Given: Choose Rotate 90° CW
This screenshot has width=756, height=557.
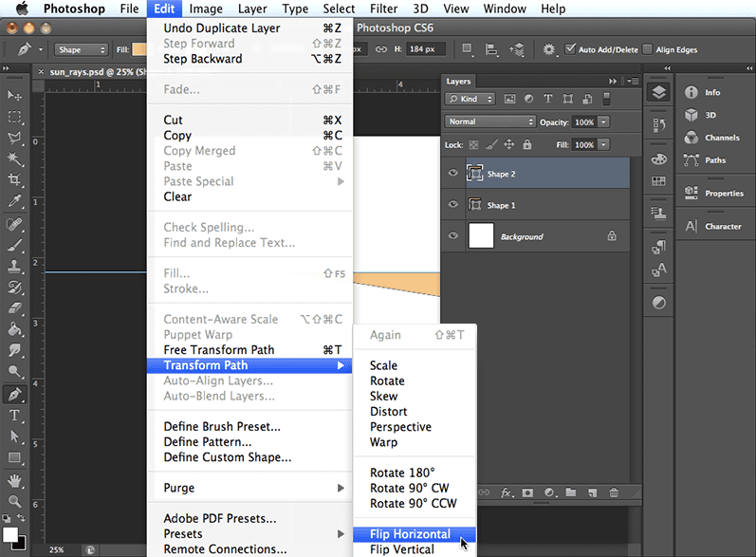Looking at the screenshot, I should (415, 488).
